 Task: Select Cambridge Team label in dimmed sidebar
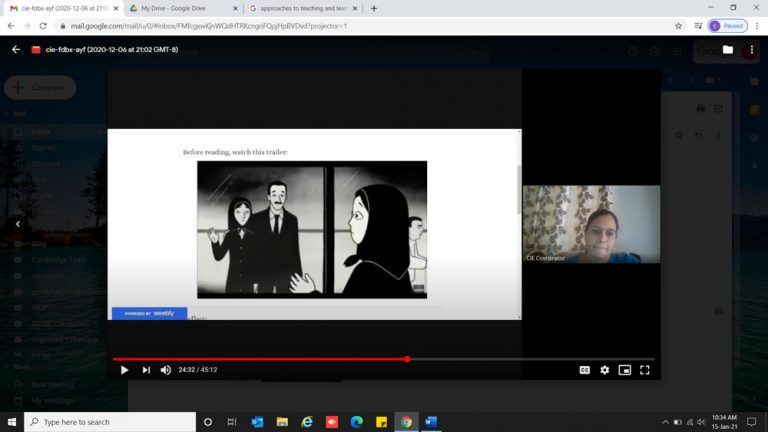pyautogui.click(x=59, y=260)
